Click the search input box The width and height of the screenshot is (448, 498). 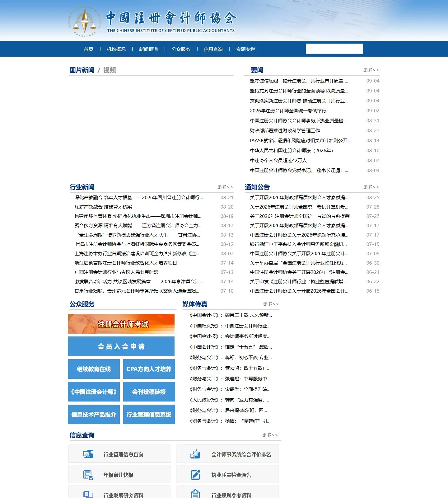tap(334, 49)
